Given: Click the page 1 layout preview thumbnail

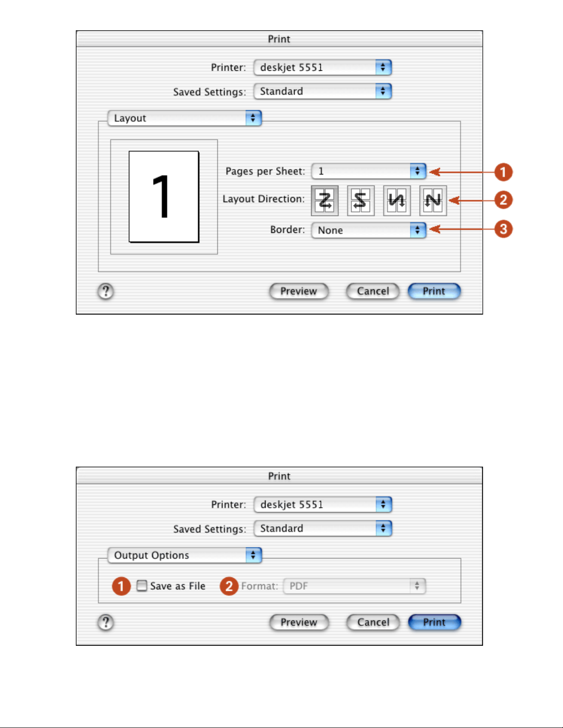Looking at the screenshot, I should (164, 197).
